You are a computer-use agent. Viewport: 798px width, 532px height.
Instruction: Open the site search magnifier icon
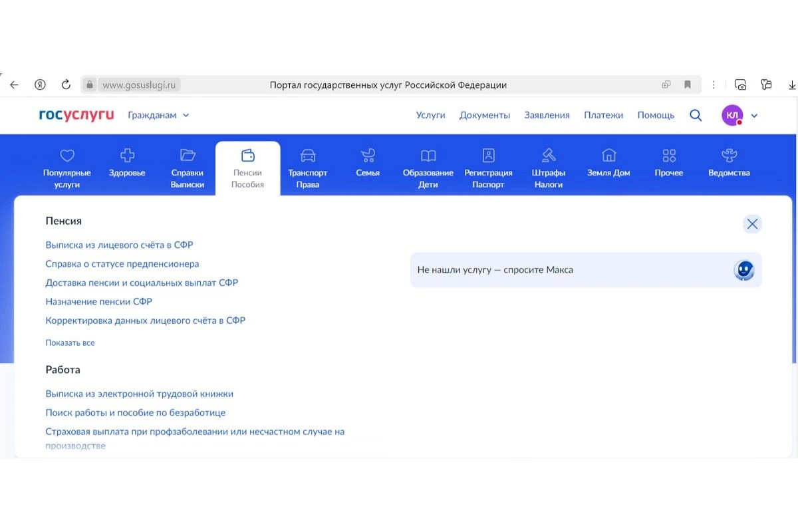[x=696, y=115]
